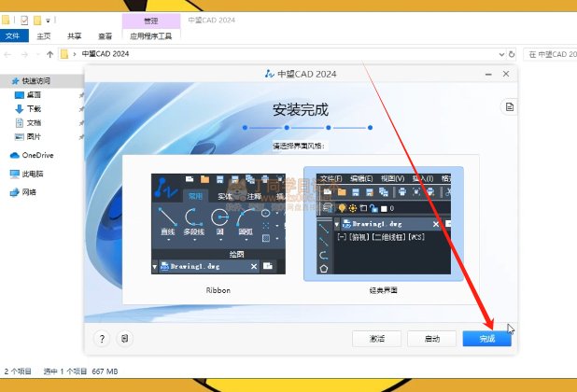577x392 pixels.
Task: Open 文档 in the navigation pane
Action: click(x=34, y=123)
